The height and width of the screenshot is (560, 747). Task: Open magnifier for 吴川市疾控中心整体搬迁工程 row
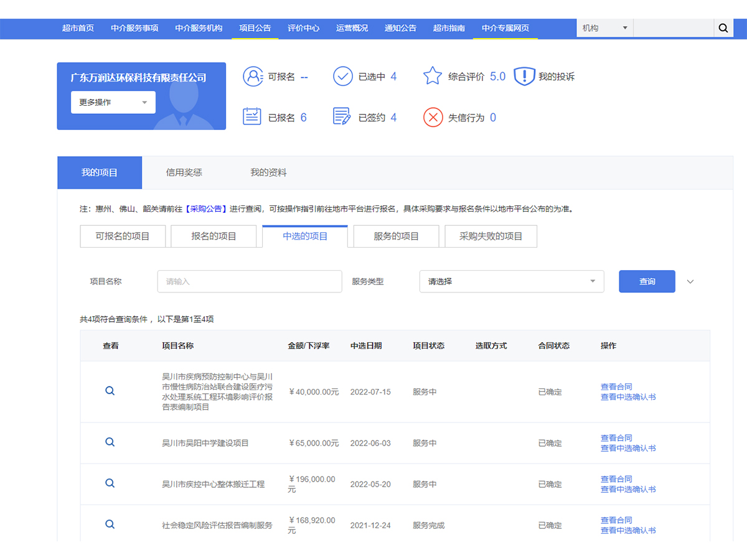(x=110, y=483)
